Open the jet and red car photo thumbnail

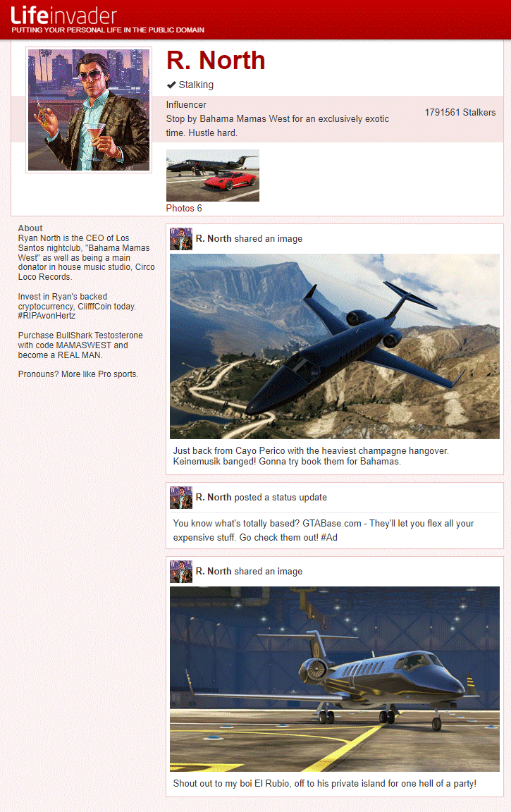pyautogui.click(x=212, y=176)
